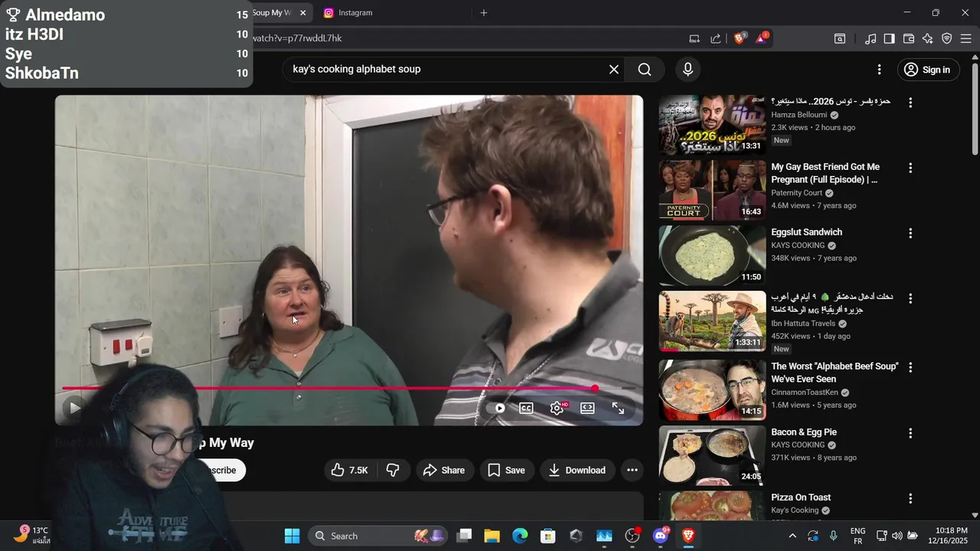Click the Sign in button
This screenshot has width=980, height=551.
pyautogui.click(x=927, y=70)
